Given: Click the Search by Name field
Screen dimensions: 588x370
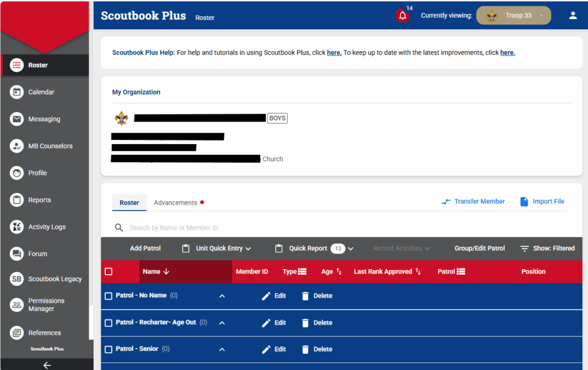Looking at the screenshot, I should 230,228.
